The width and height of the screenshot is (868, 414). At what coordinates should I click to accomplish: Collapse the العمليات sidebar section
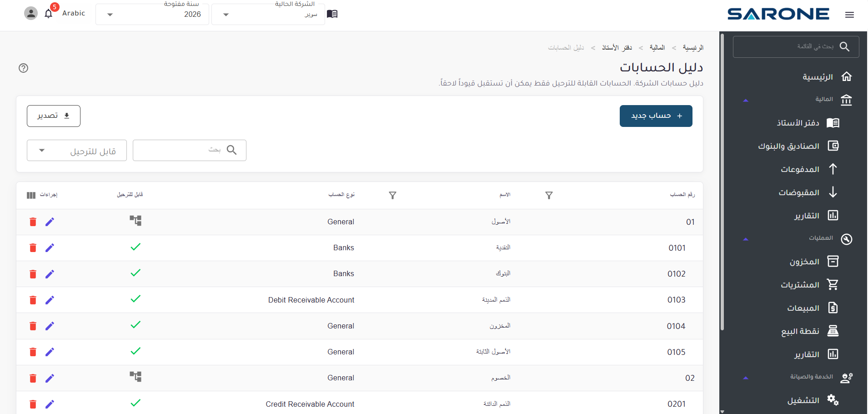[745, 239]
